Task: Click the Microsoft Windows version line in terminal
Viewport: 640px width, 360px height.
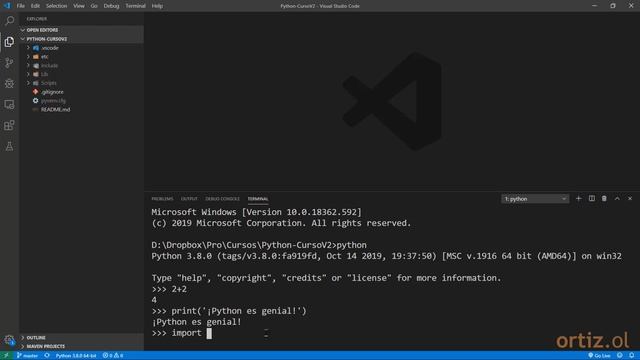Action: (x=256, y=212)
